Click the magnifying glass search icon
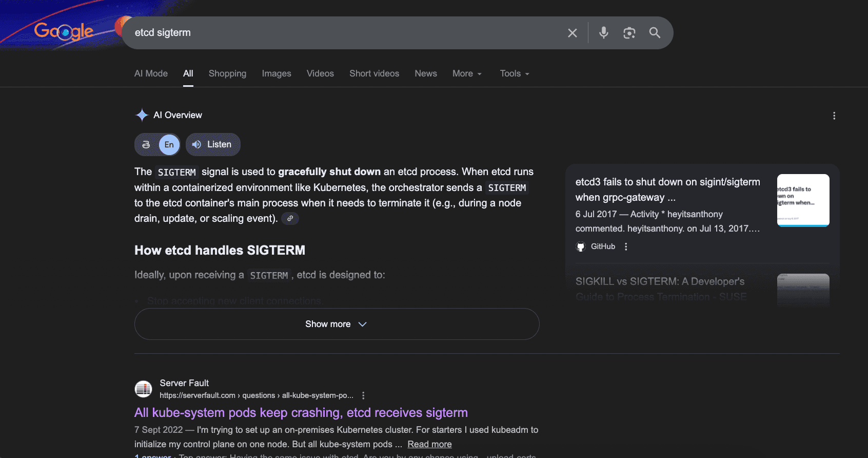The image size is (868, 458). click(x=655, y=33)
